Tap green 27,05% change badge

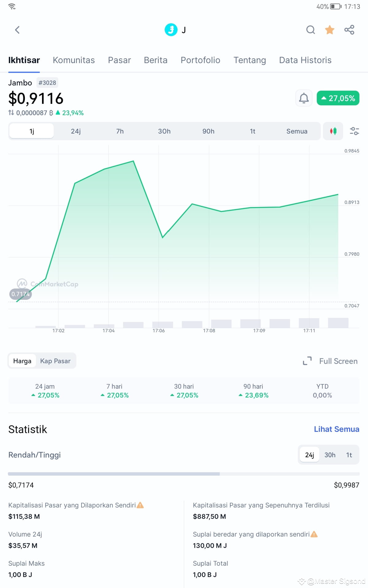click(x=338, y=98)
